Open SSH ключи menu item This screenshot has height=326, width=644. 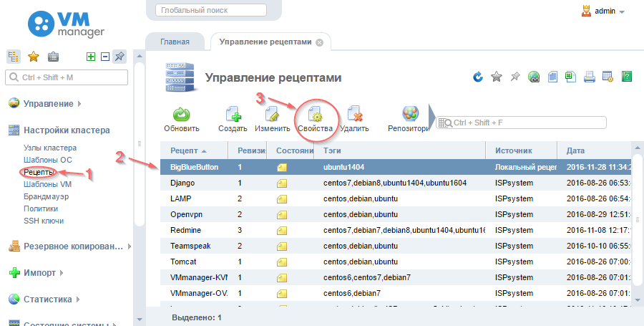pos(44,221)
